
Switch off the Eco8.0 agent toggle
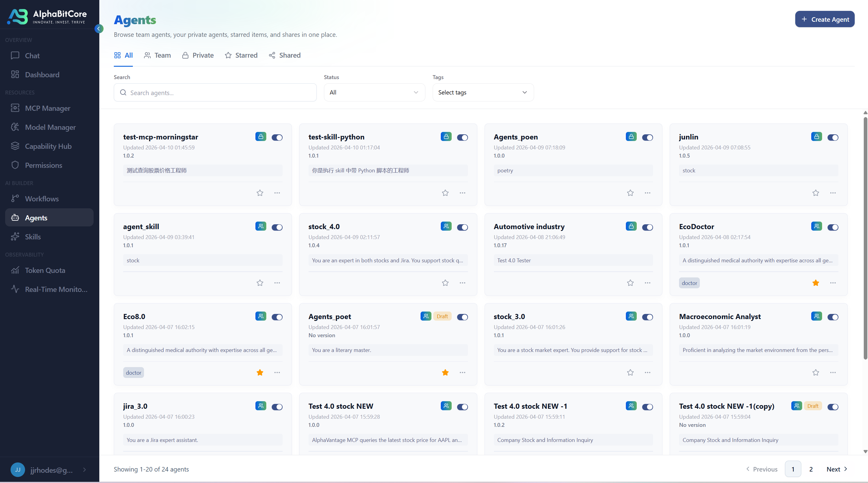(x=277, y=317)
